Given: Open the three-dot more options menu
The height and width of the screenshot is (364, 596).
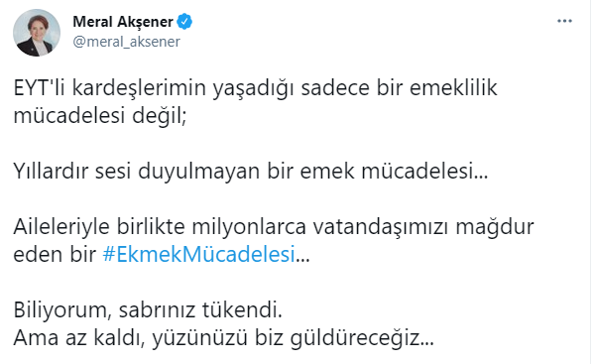Looking at the screenshot, I should tap(564, 21).
